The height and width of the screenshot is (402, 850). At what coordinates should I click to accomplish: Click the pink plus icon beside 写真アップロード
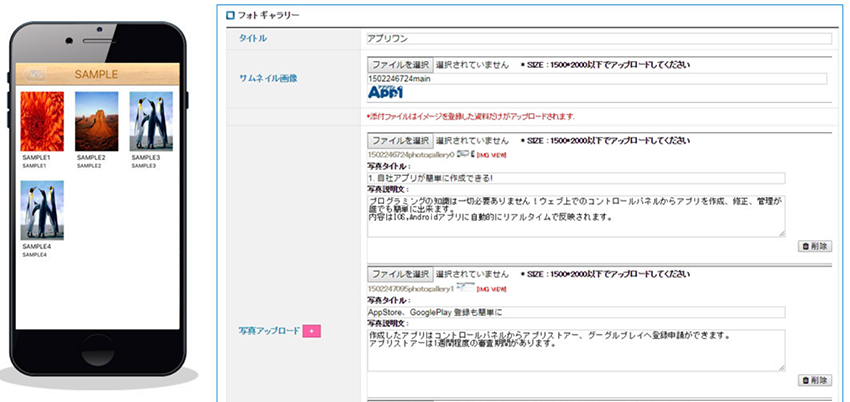(x=312, y=330)
